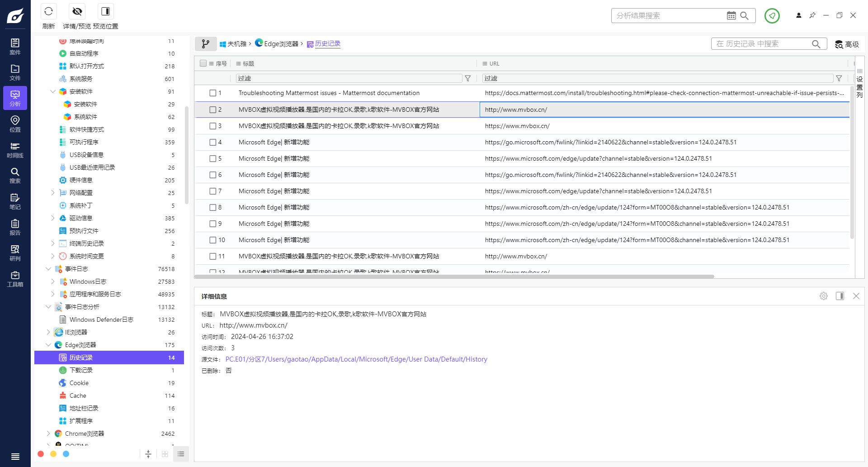Expand the Windows日志 tree node
This screenshot has width=868, height=467.
[52, 281]
